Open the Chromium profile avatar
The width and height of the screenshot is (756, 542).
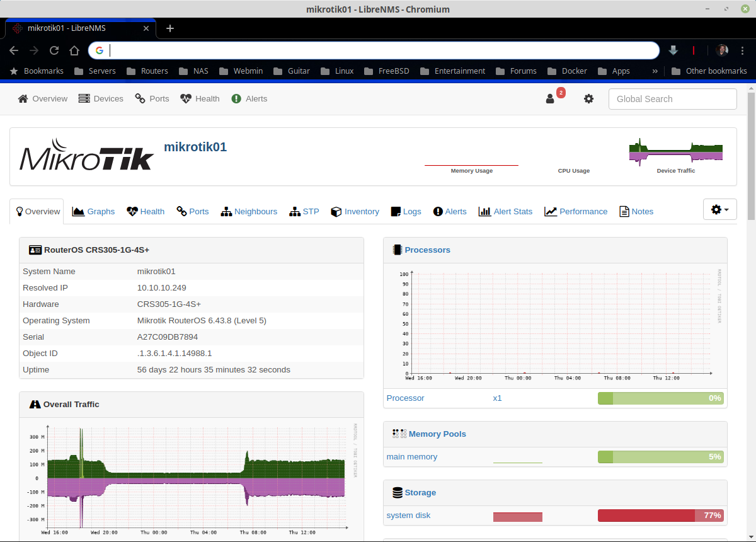[x=723, y=50]
